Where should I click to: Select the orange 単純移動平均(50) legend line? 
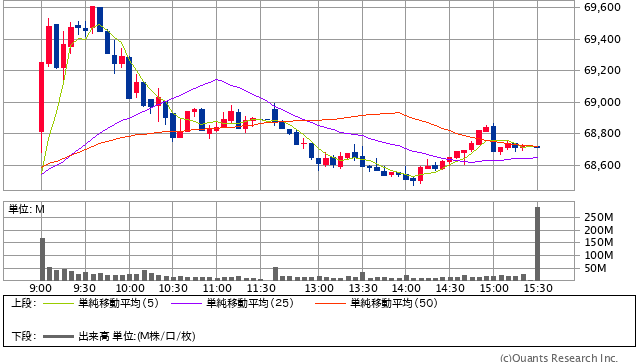pos(330,303)
